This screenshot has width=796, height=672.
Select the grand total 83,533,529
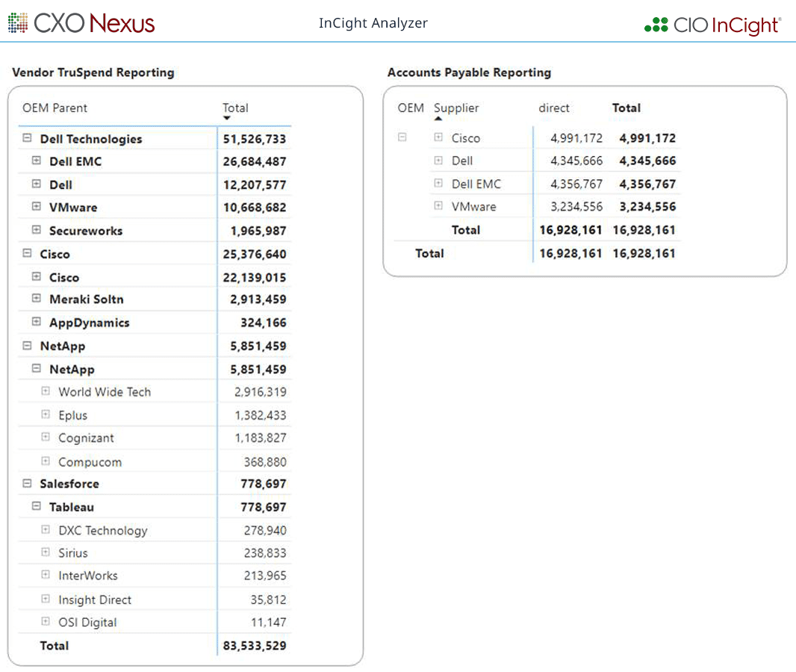[255, 646]
